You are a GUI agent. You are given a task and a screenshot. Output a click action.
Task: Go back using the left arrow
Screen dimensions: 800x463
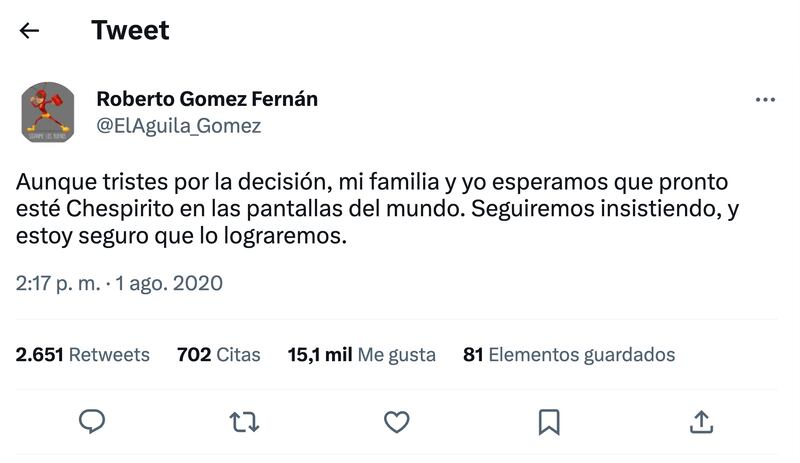(29, 30)
